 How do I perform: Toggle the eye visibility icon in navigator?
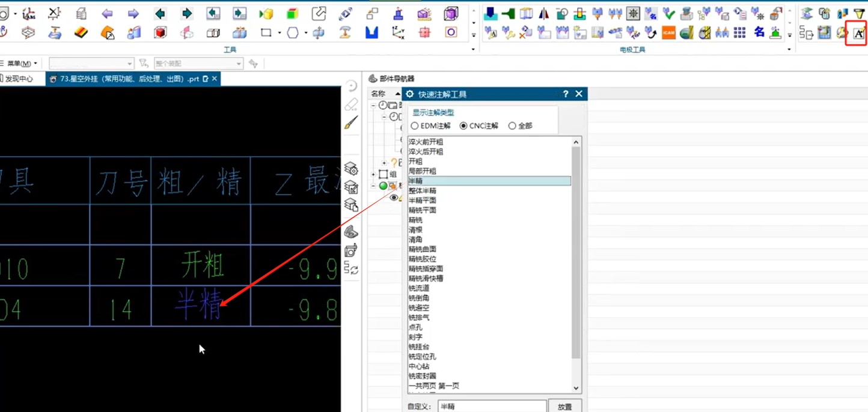pyautogui.click(x=394, y=197)
